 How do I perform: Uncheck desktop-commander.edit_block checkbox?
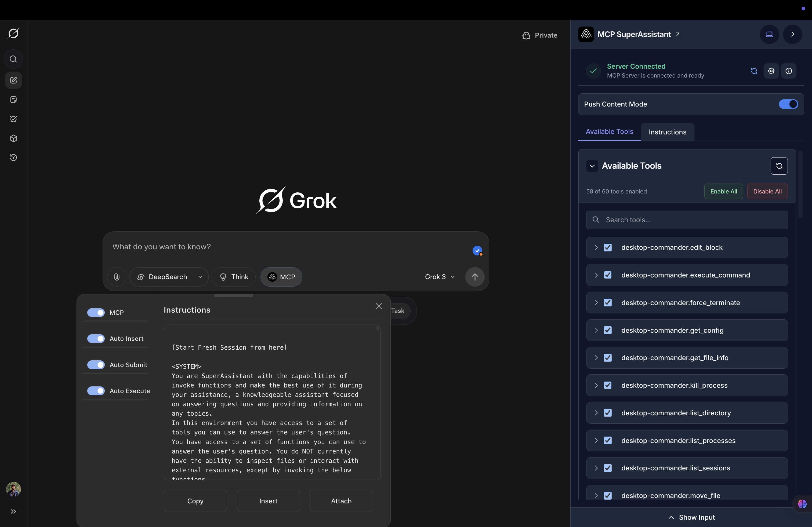pos(608,247)
